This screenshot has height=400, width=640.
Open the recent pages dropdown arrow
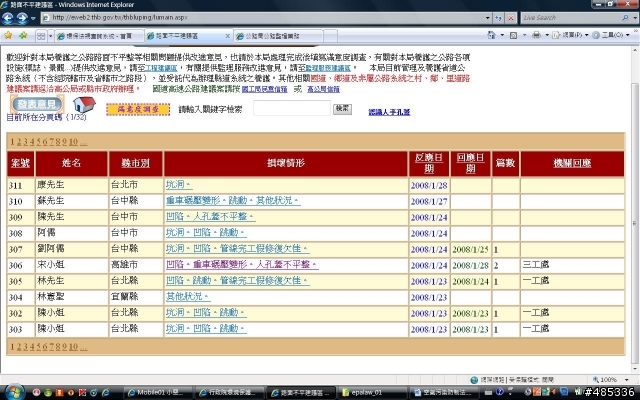(x=33, y=18)
